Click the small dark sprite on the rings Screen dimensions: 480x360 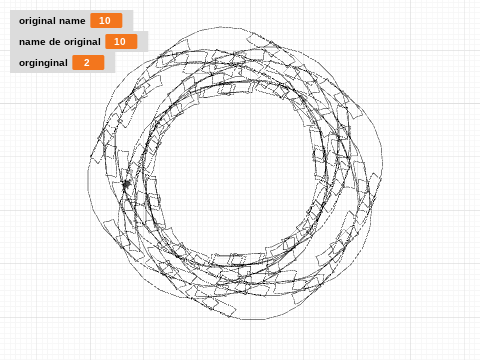click(x=126, y=184)
